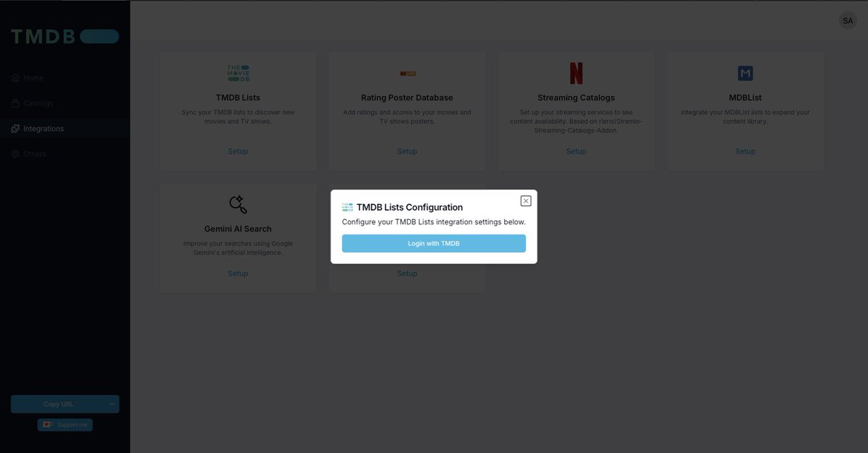Click Setup under Gemini AI Search

238,274
